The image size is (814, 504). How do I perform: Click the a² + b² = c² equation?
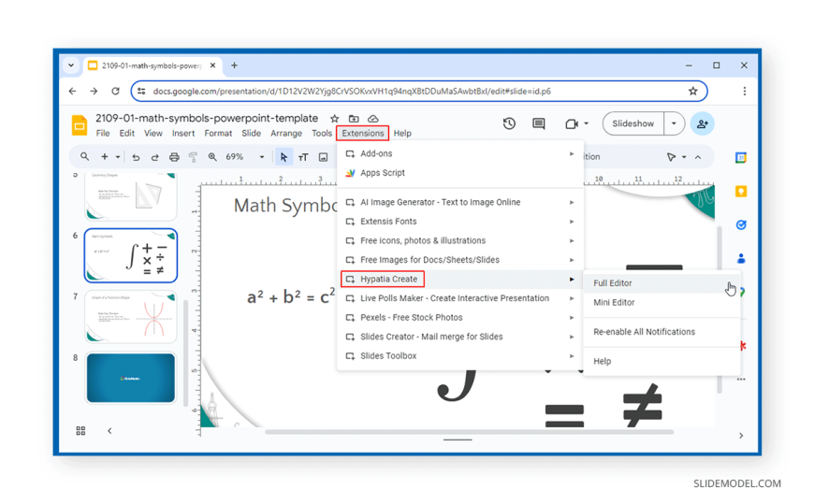tap(291, 297)
